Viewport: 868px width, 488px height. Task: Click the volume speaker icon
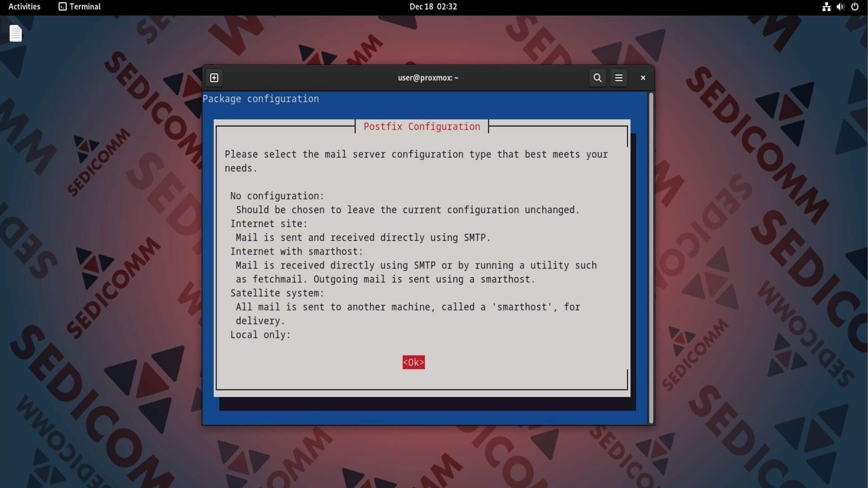pos(840,7)
